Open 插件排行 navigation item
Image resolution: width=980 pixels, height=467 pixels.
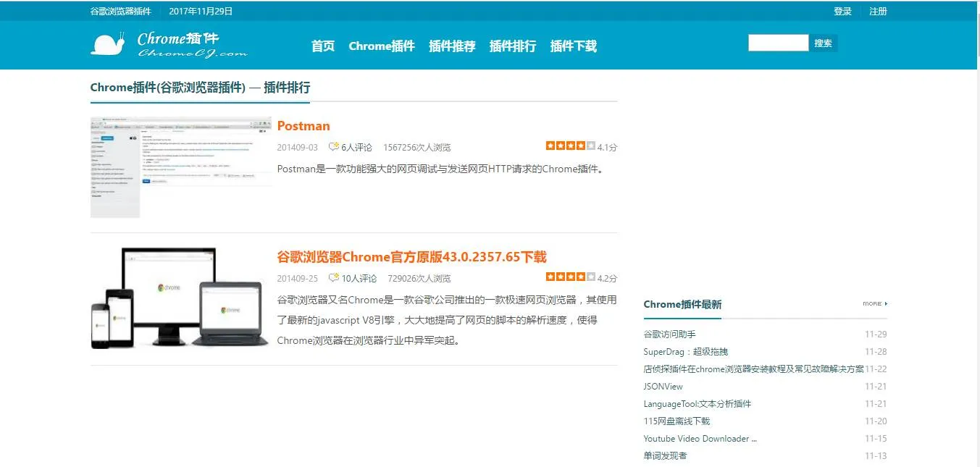pos(513,46)
